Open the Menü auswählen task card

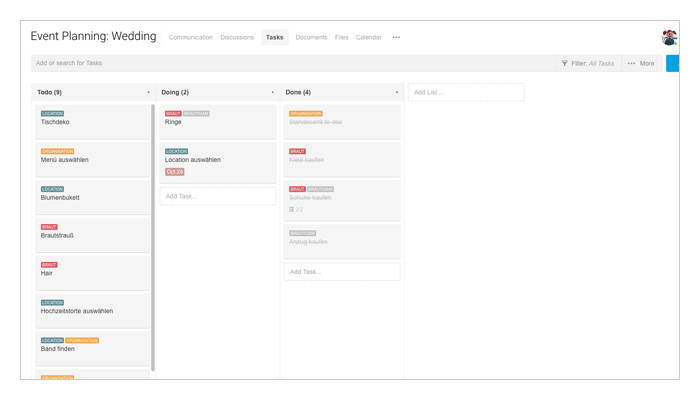93,160
